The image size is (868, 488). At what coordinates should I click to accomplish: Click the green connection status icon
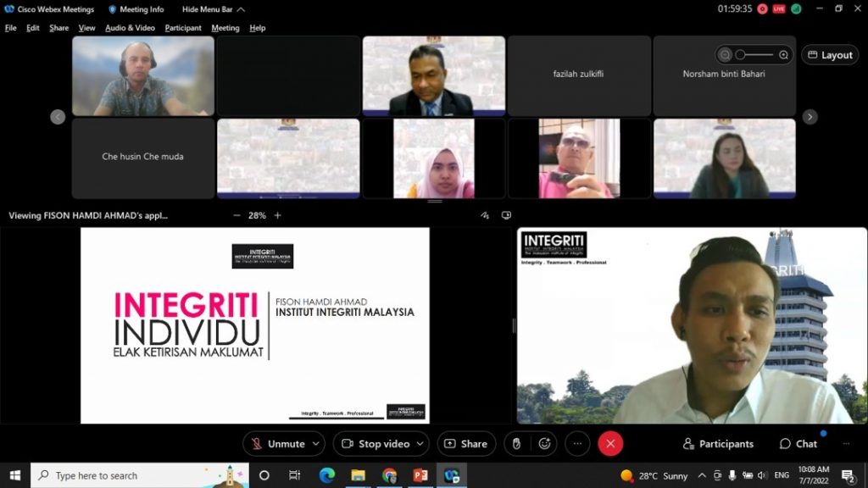click(x=796, y=8)
